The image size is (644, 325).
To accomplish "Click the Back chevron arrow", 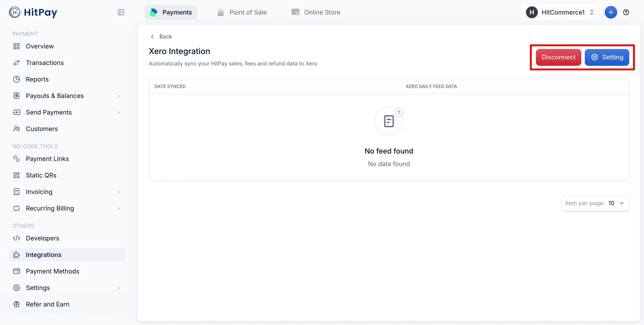I will coord(152,36).
